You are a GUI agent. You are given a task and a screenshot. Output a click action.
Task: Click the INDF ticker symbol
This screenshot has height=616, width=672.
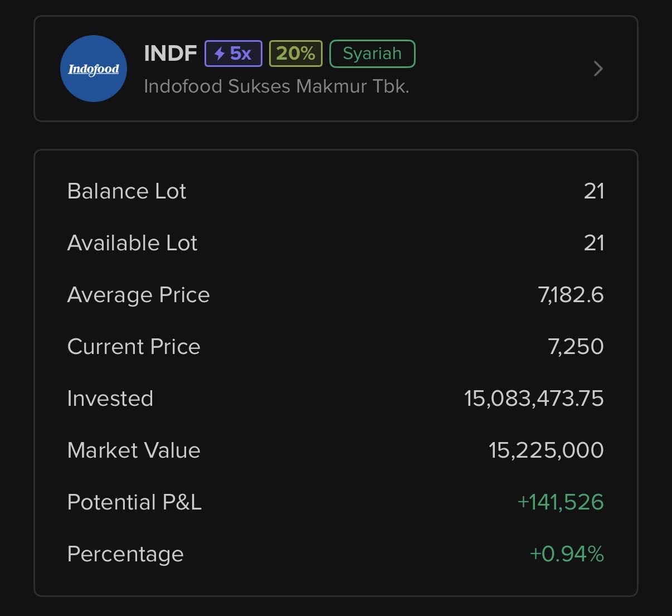click(x=170, y=54)
